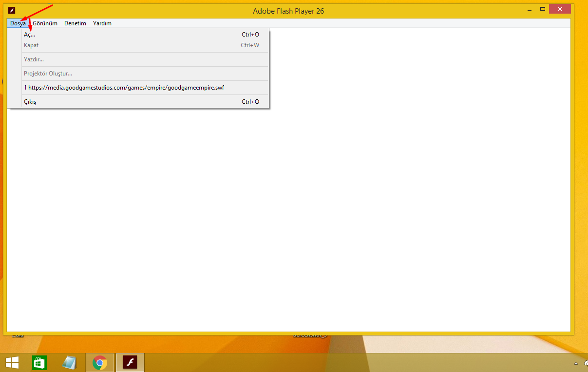Open the Görünüm menu
588x372 pixels.
(45, 23)
